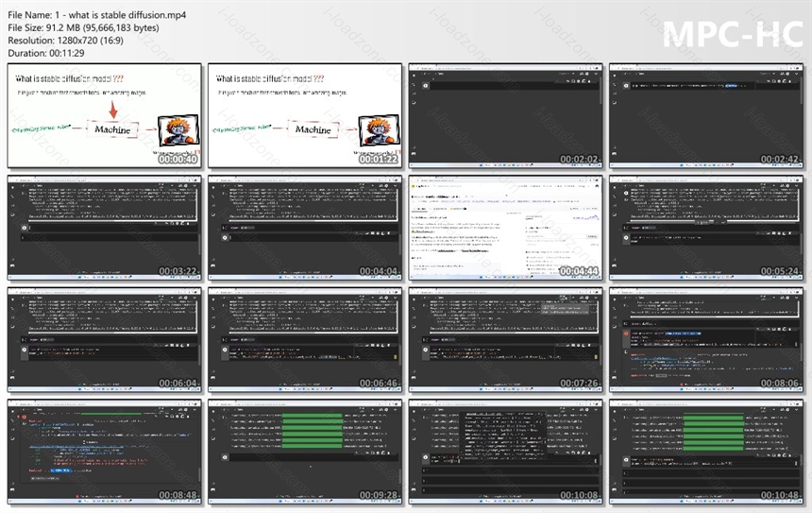Screen dimensions: 812x513
Task: Click the white webpage frame at 00:04:44
Action: 505,228
